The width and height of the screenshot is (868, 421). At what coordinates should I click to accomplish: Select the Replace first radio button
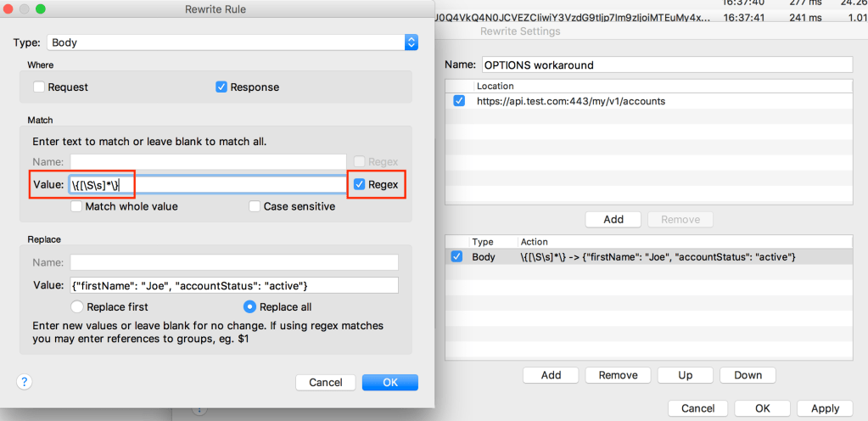(77, 306)
